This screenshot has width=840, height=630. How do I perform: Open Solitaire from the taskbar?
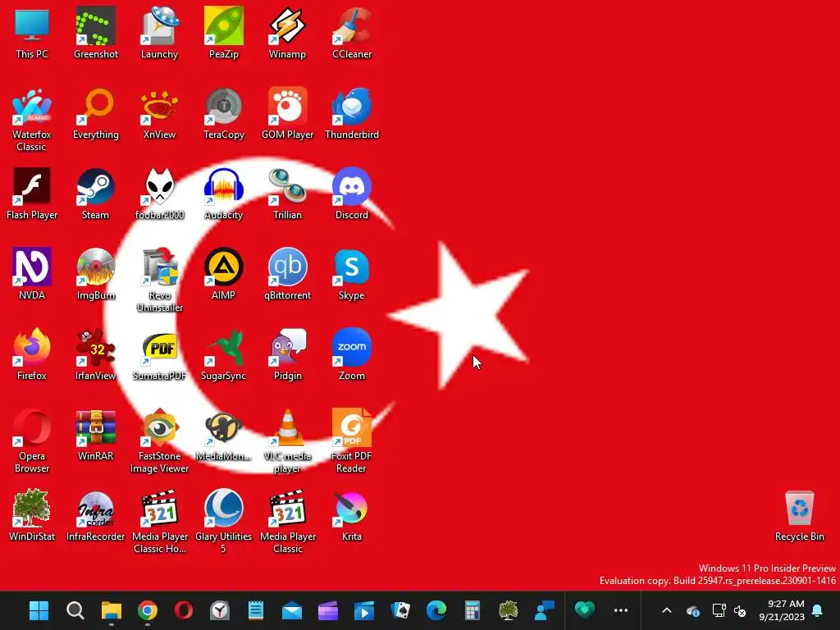(x=400, y=610)
